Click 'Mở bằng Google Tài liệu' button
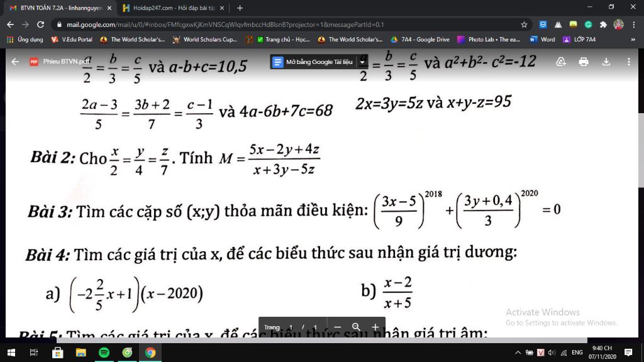 pos(314,62)
